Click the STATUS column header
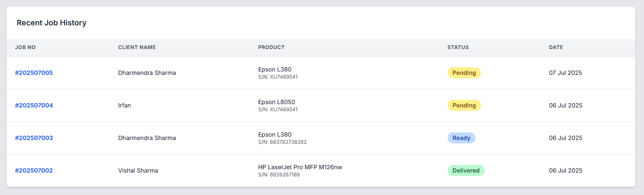The height and width of the screenshot is (195, 644). pos(458,47)
